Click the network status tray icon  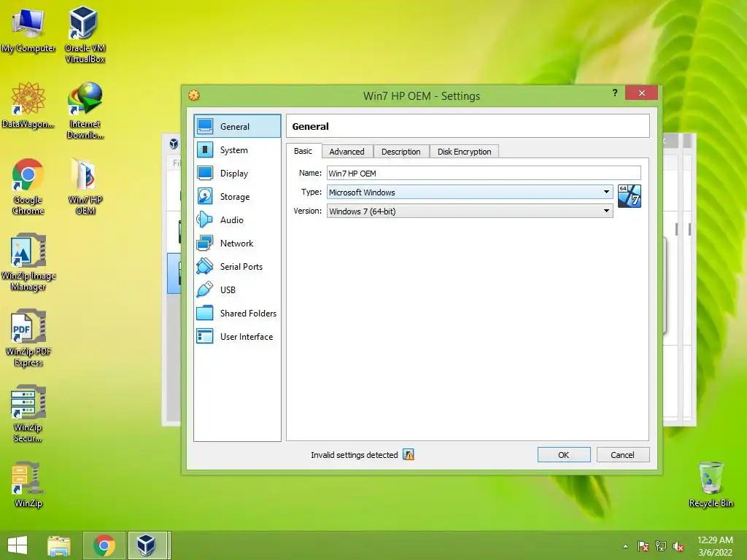tap(661, 546)
